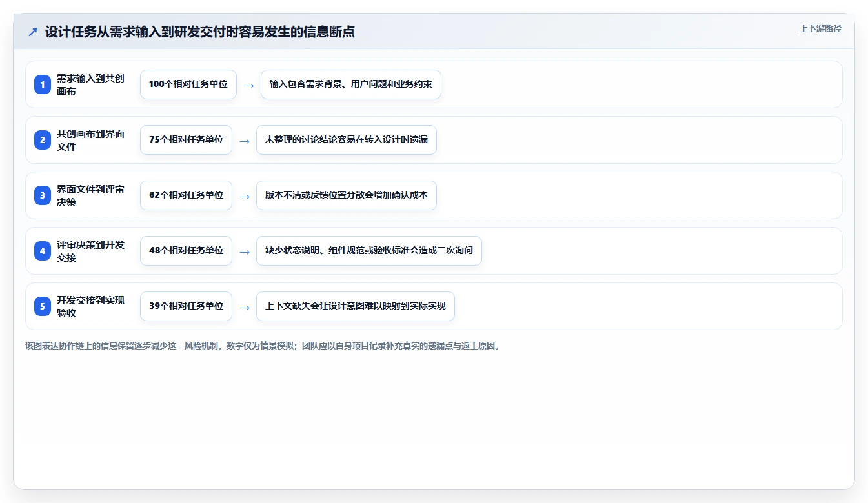Click the 100个相对任务单位 chip
This screenshot has height=503, width=868.
(x=188, y=84)
